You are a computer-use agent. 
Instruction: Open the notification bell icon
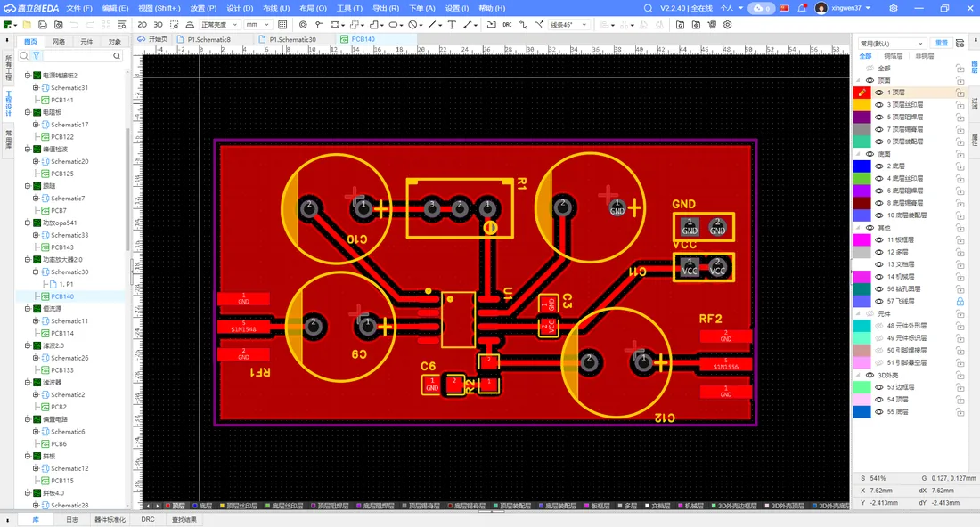point(802,8)
